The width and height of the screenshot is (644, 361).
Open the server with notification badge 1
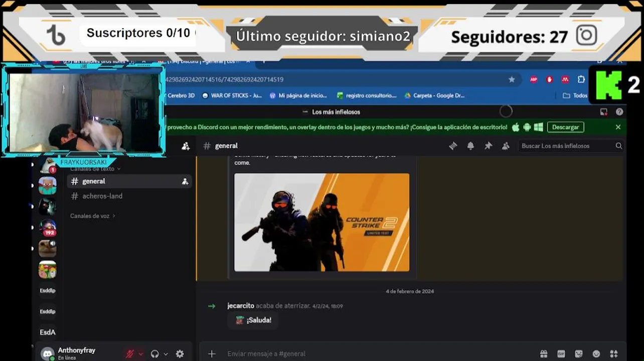coord(48,164)
